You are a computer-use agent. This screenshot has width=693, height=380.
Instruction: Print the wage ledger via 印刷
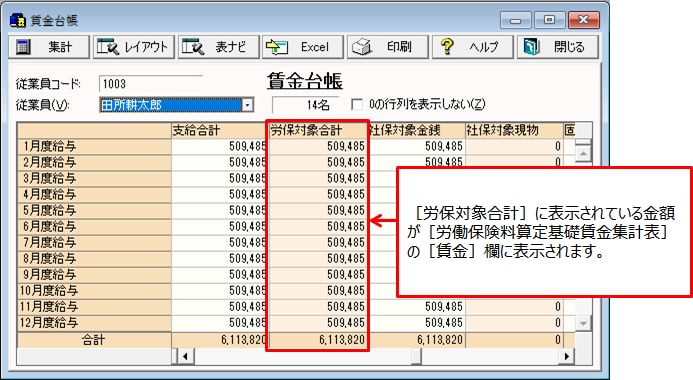click(388, 47)
